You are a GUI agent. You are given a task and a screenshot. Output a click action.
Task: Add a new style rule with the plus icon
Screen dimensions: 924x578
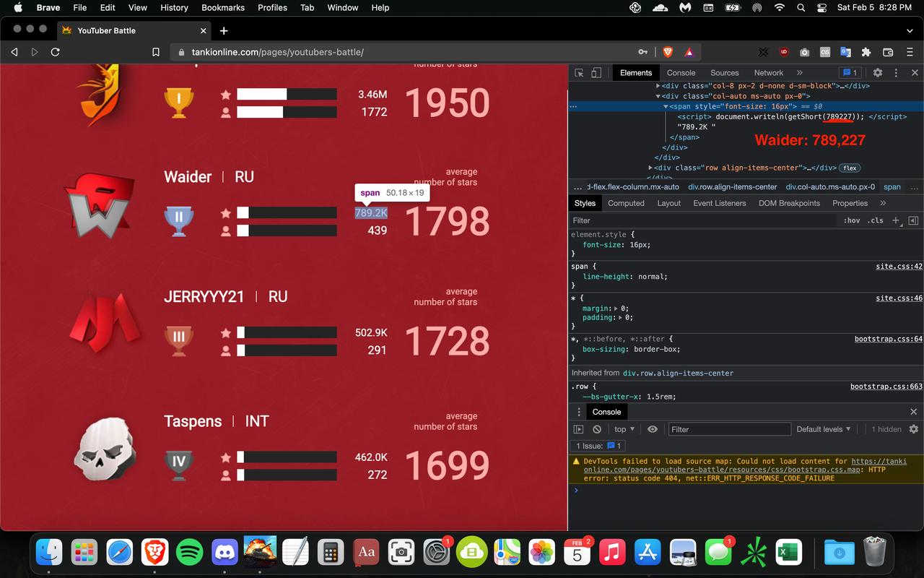[896, 220]
